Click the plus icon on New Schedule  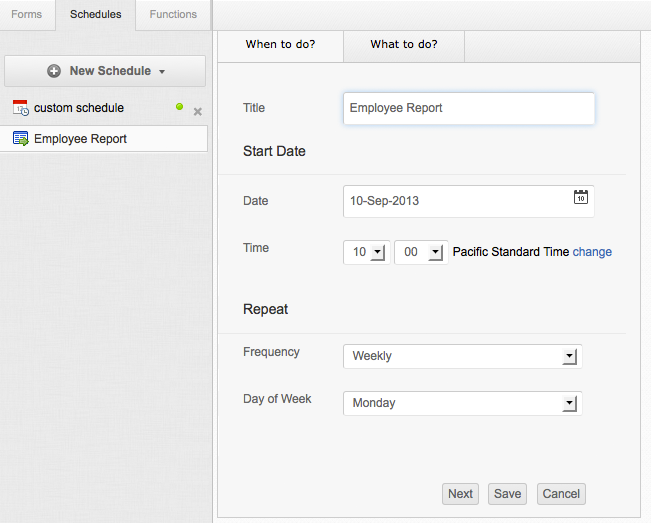click(x=54, y=72)
